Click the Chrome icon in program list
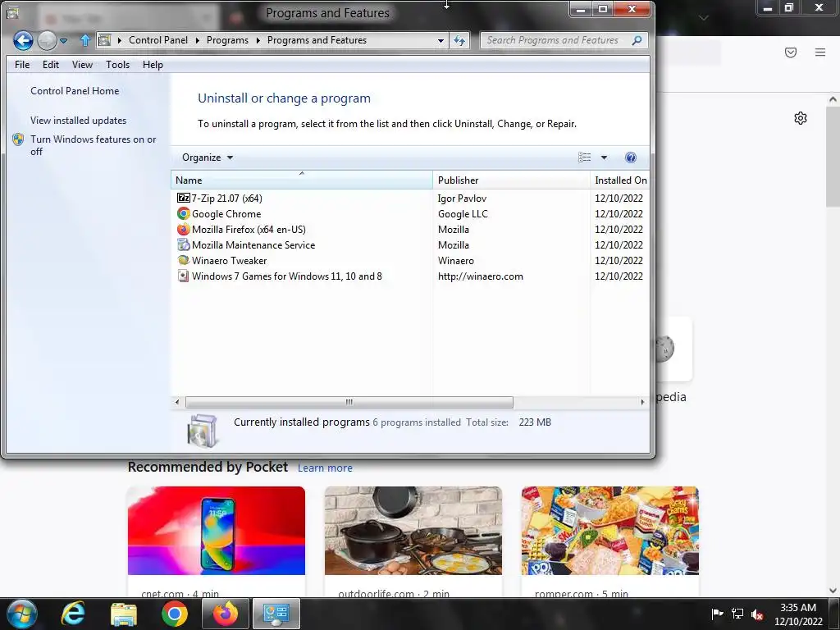This screenshot has width=840, height=630. 183,214
